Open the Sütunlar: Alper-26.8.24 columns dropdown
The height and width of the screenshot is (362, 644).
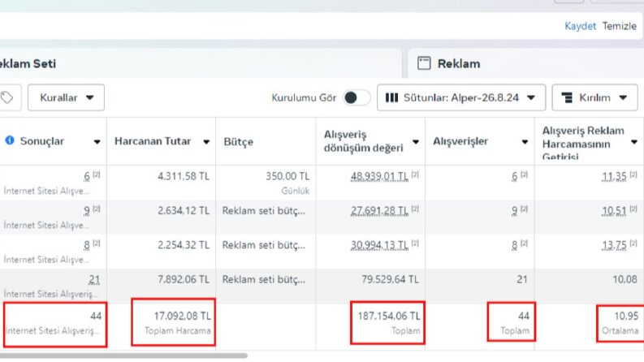(461, 97)
